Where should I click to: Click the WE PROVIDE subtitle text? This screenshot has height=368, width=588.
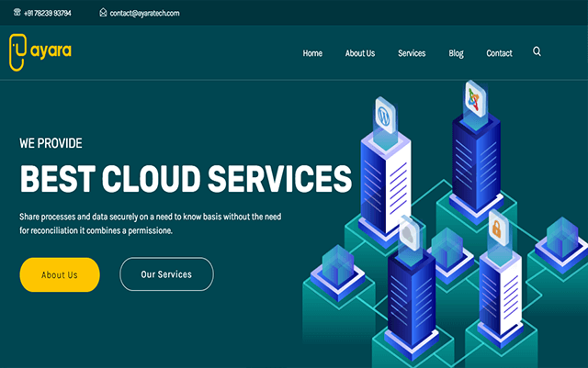[x=51, y=143]
